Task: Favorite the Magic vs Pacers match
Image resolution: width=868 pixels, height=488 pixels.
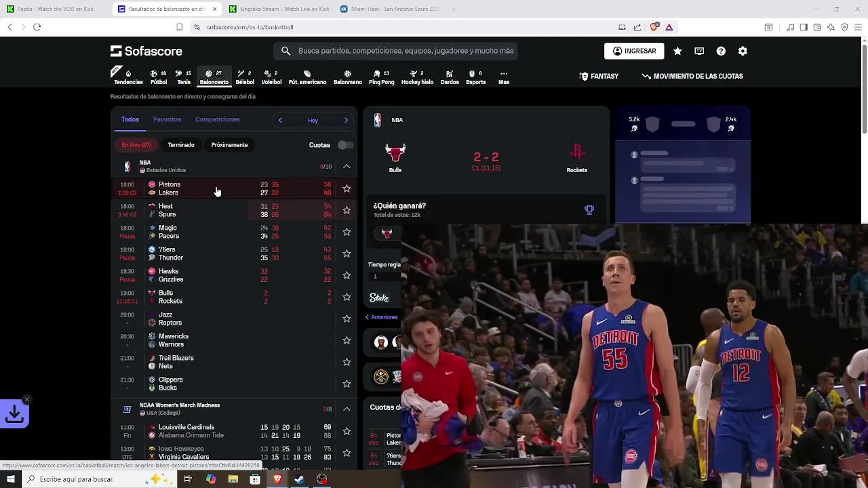Action: click(x=347, y=232)
